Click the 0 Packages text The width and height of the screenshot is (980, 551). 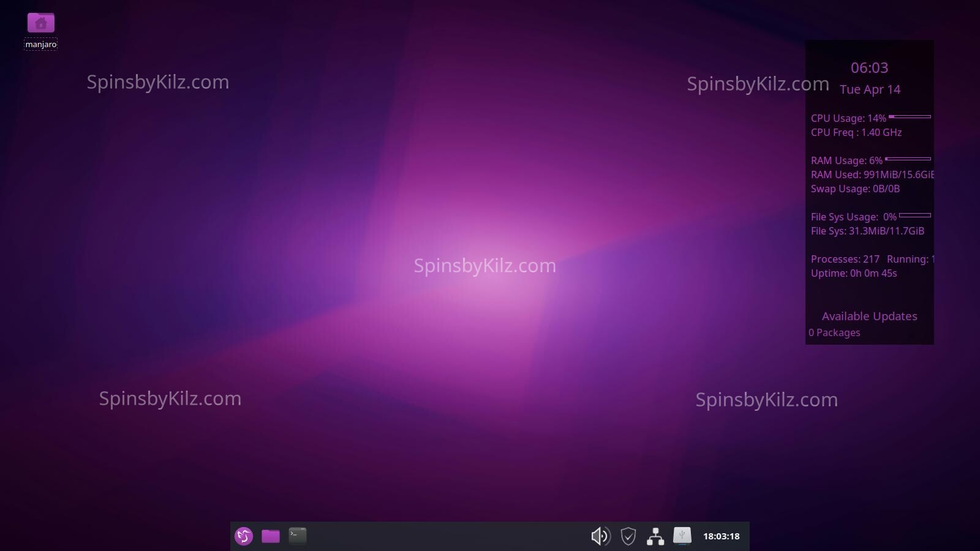834,332
